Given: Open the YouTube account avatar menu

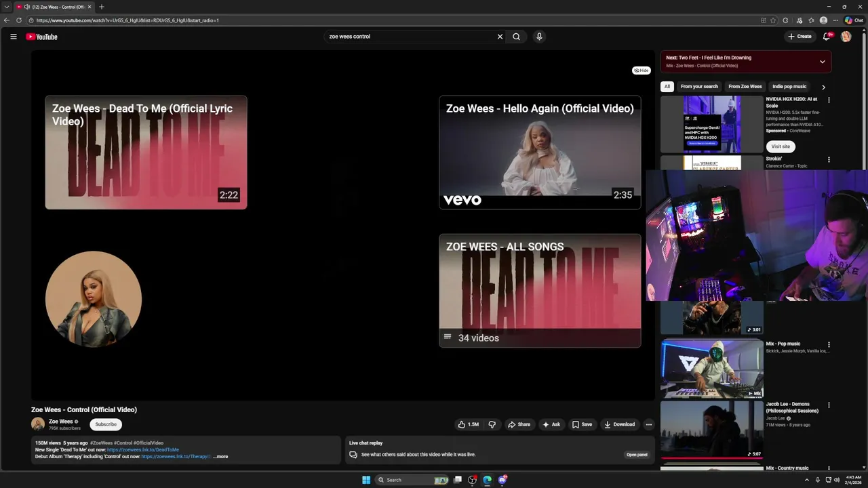Looking at the screenshot, I should (846, 37).
